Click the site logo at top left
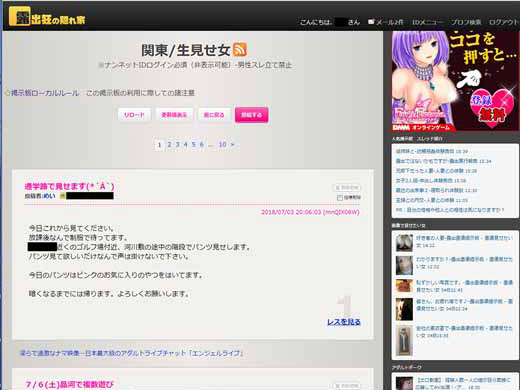The height and width of the screenshot is (390, 520). point(47,16)
